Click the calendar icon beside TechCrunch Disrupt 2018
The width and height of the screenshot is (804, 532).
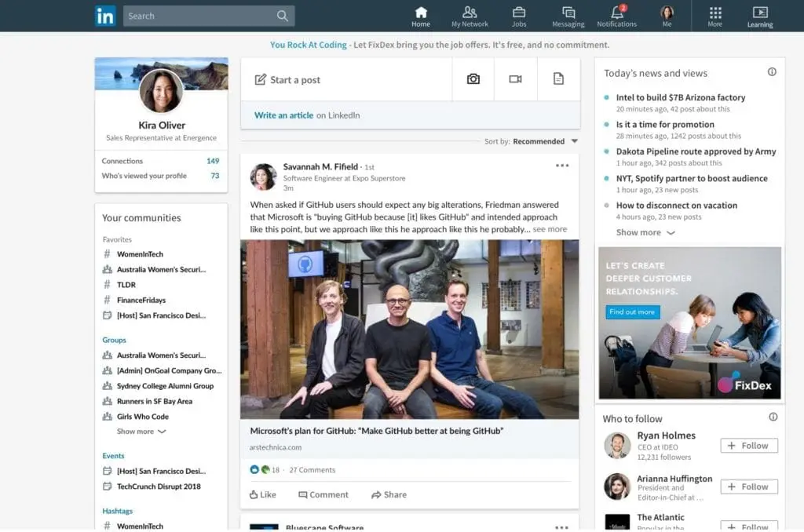[x=107, y=486]
